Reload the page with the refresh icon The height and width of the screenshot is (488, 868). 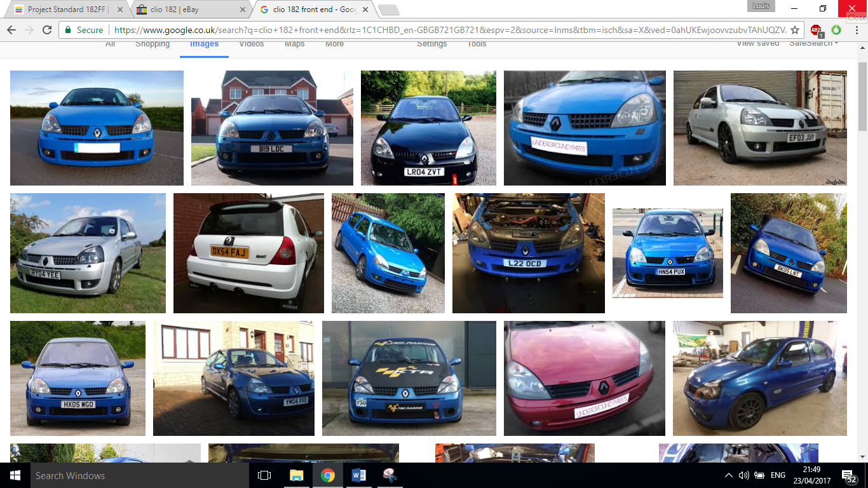click(47, 30)
